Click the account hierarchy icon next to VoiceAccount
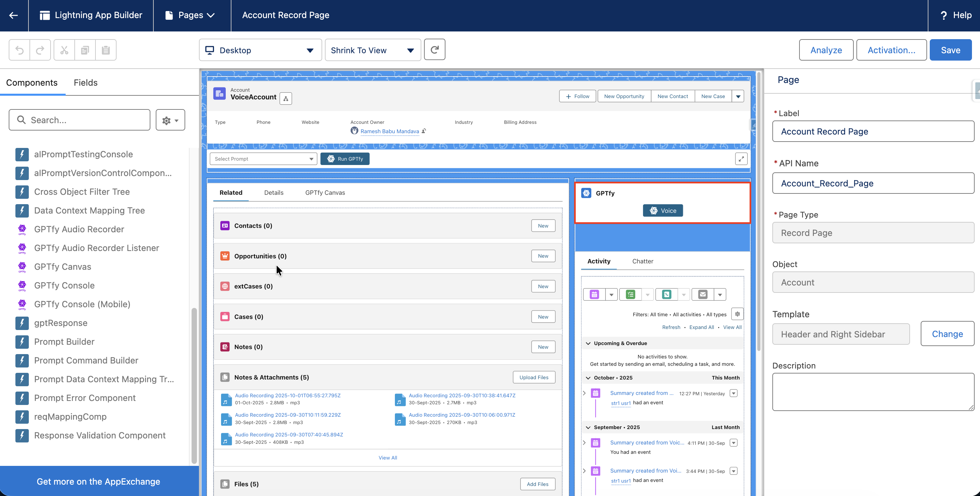This screenshot has height=496, width=980. point(286,98)
